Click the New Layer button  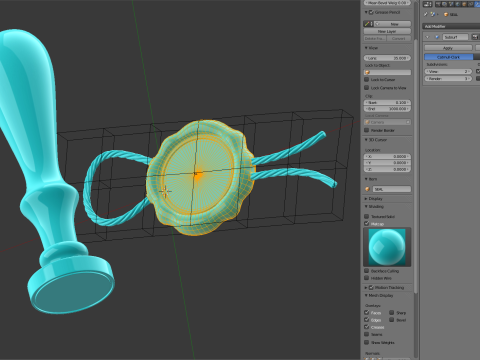387,31
